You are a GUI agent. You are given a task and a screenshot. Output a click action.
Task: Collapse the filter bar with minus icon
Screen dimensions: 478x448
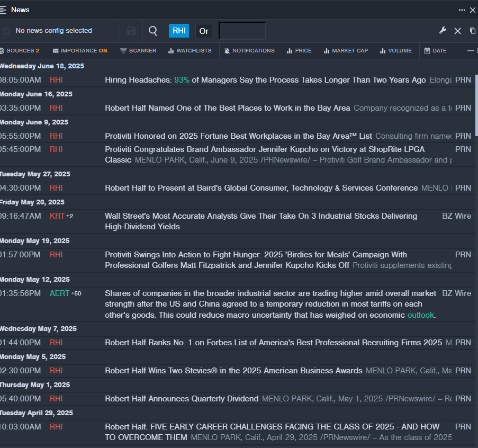click(471, 51)
